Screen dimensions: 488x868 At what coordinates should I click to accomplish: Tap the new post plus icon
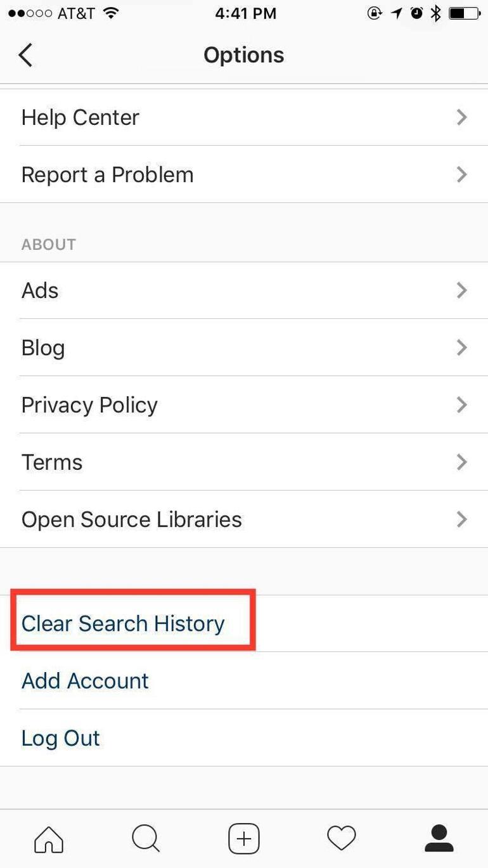[x=244, y=839]
